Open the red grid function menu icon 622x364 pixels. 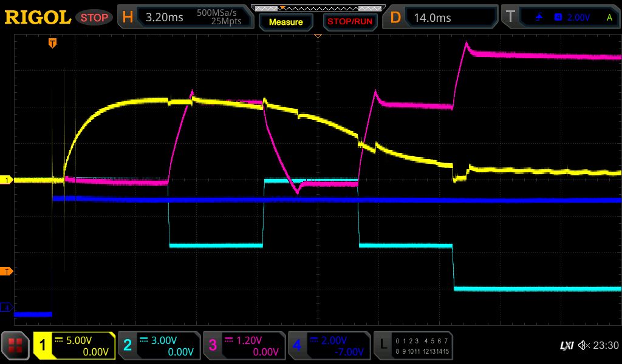15,346
